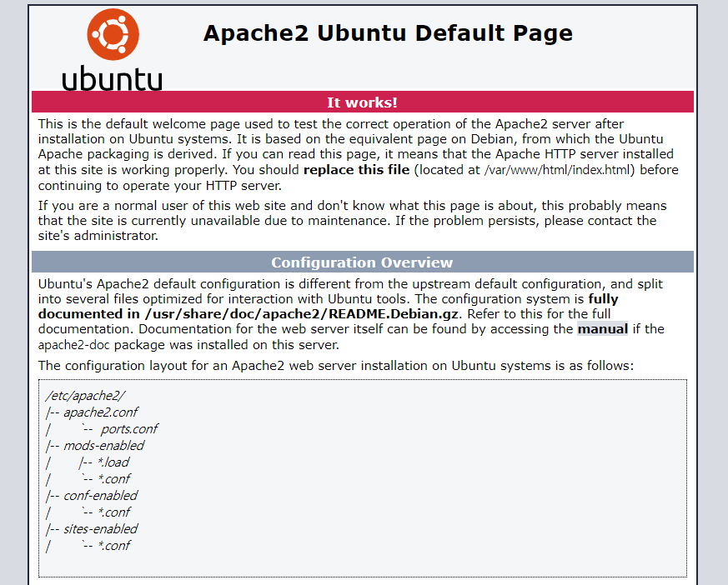Screen dimensions: 728x585
Task: Click the *.conf line under conf-enabled
Action: coord(88,512)
